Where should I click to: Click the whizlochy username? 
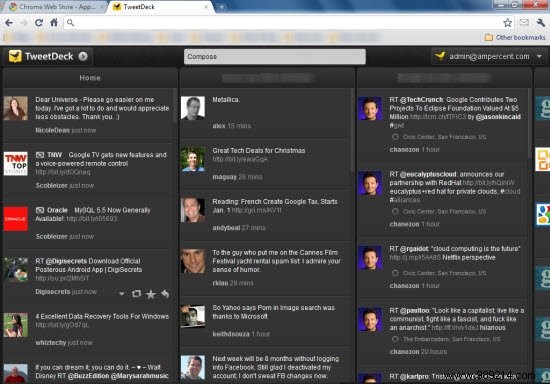pyautogui.click(x=51, y=343)
